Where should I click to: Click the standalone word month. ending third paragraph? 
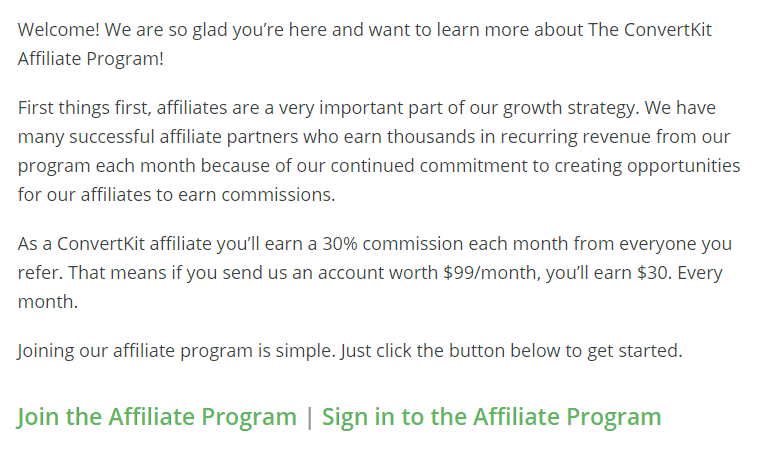[x=48, y=302]
